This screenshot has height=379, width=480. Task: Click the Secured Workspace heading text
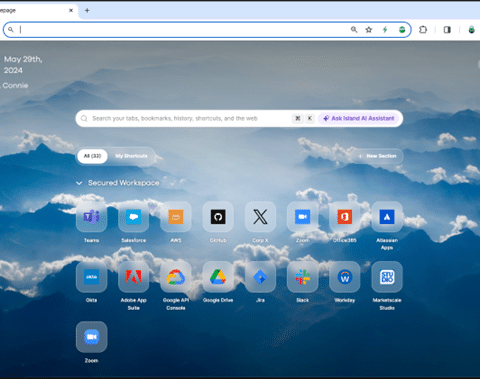coord(124,183)
